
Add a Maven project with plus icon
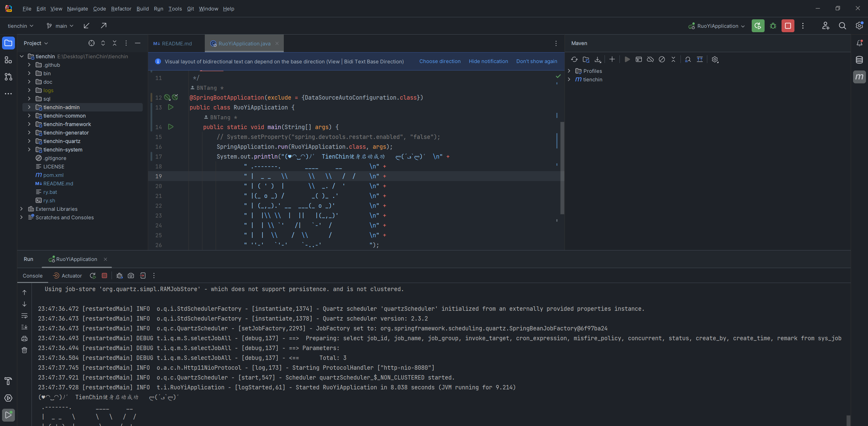click(x=612, y=59)
